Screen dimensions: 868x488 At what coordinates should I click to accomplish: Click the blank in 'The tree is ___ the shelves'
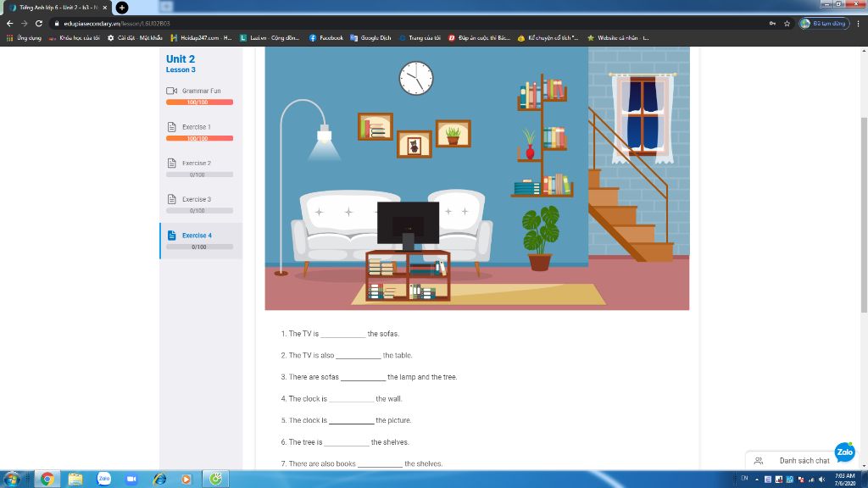[x=347, y=441]
